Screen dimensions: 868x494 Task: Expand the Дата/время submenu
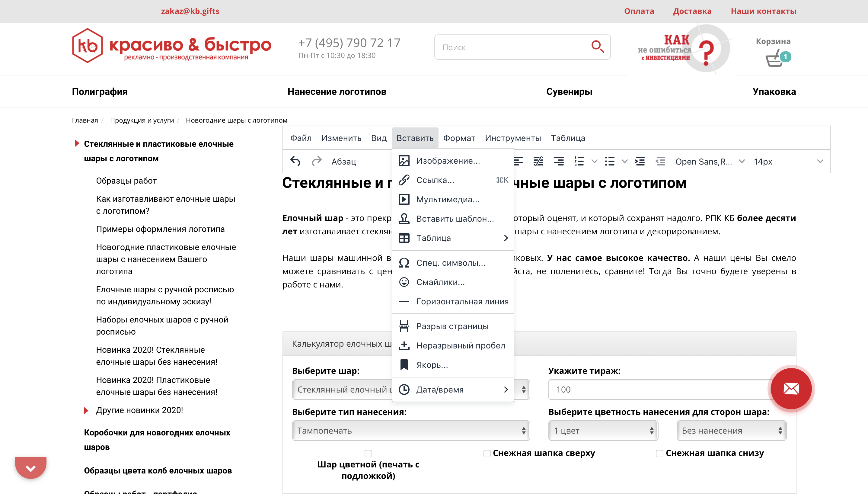[x=453, y=390]
